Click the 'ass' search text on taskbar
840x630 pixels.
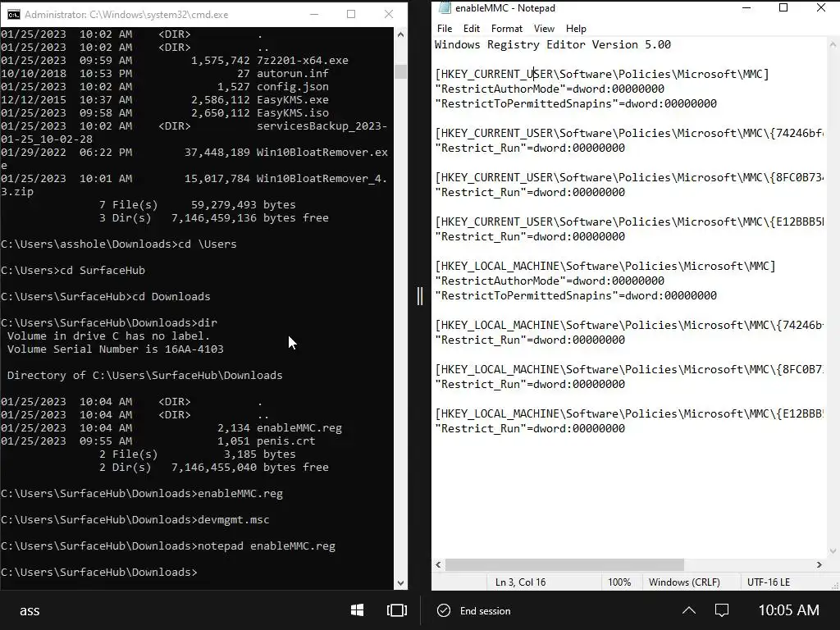30,610
